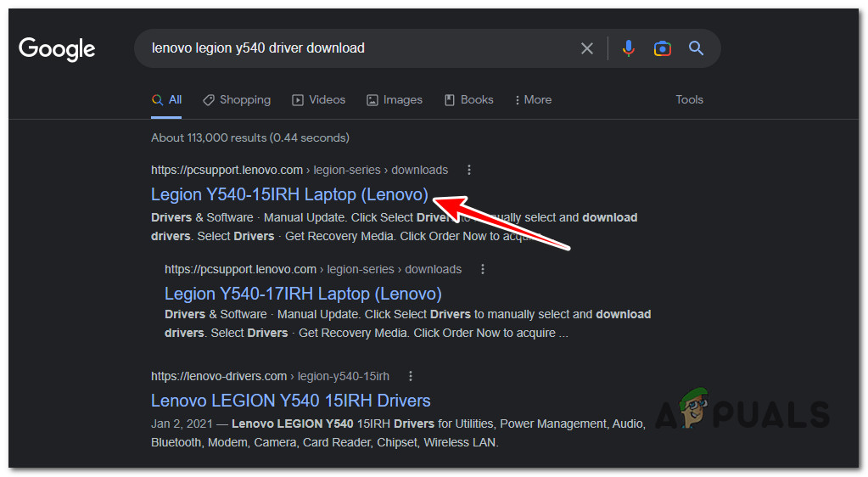Clear the search query with the X
This screenshot has width=868, height=477.
[587, 48]
